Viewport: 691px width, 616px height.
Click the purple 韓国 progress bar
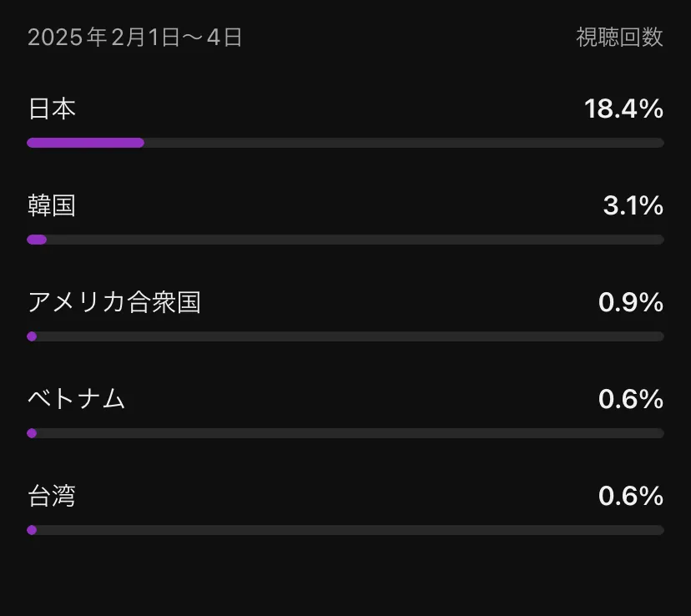coord(37,240)
